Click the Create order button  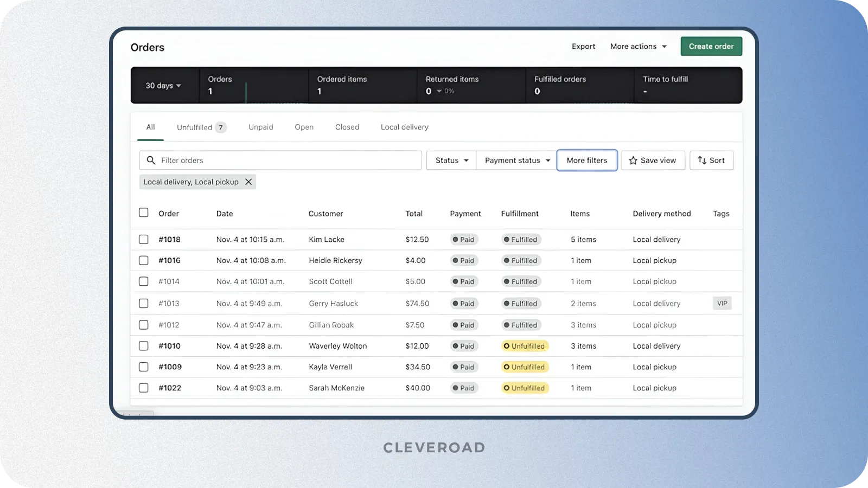(x=711, y=47)
